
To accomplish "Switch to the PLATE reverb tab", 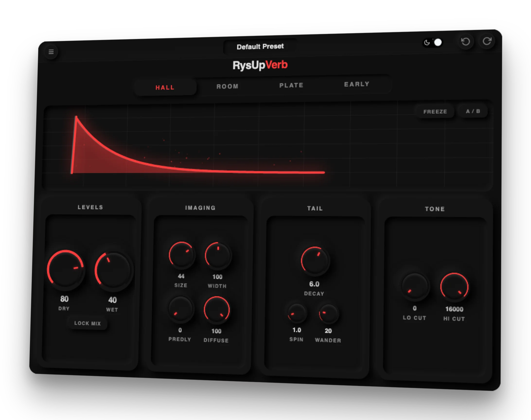I will pyautogui.click(x=291, y=85).
